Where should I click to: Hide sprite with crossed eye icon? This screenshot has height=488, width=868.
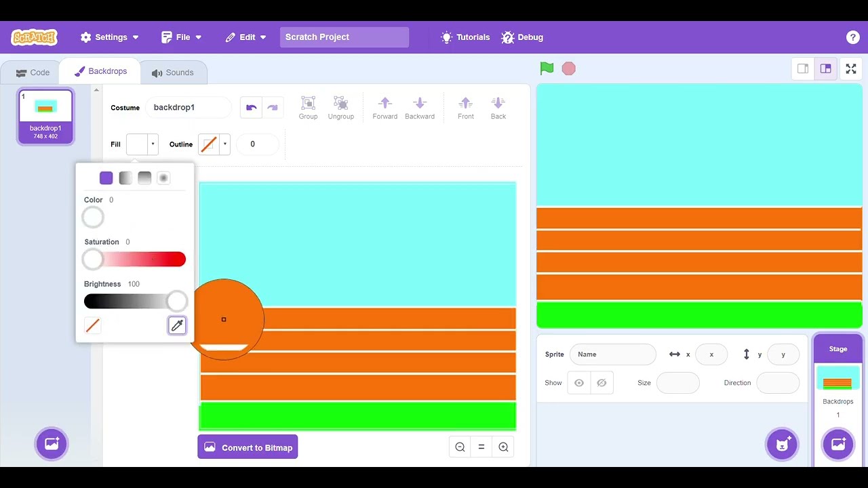(x=601, y=383)
